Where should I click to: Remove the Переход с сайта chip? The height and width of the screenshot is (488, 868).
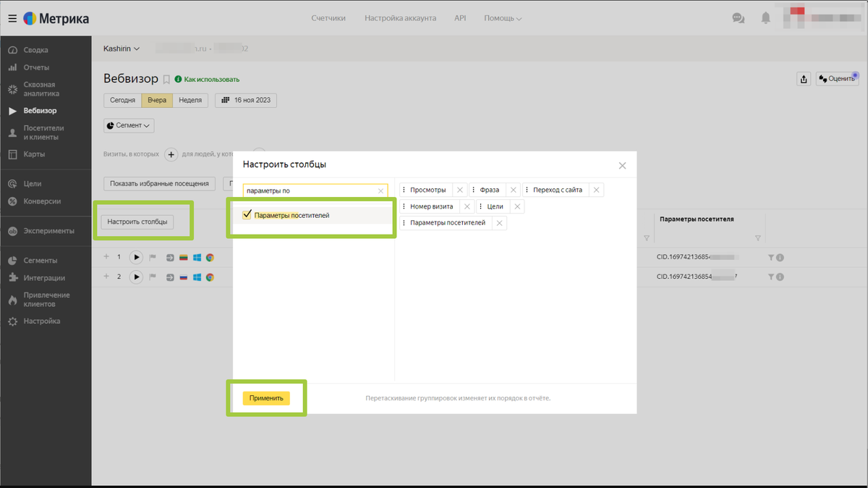596,190
